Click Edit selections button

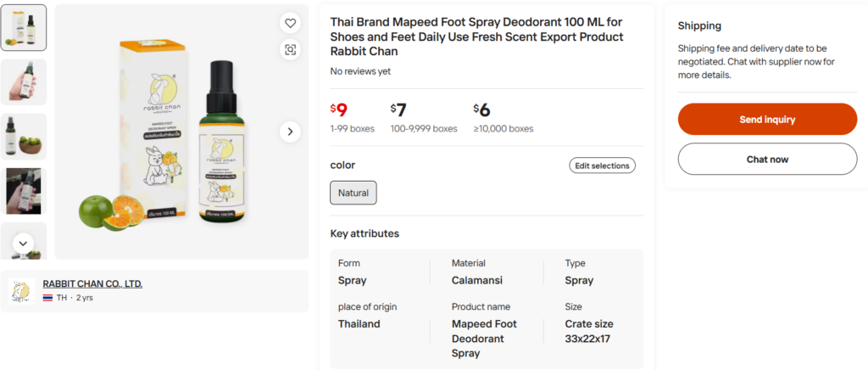603,165
